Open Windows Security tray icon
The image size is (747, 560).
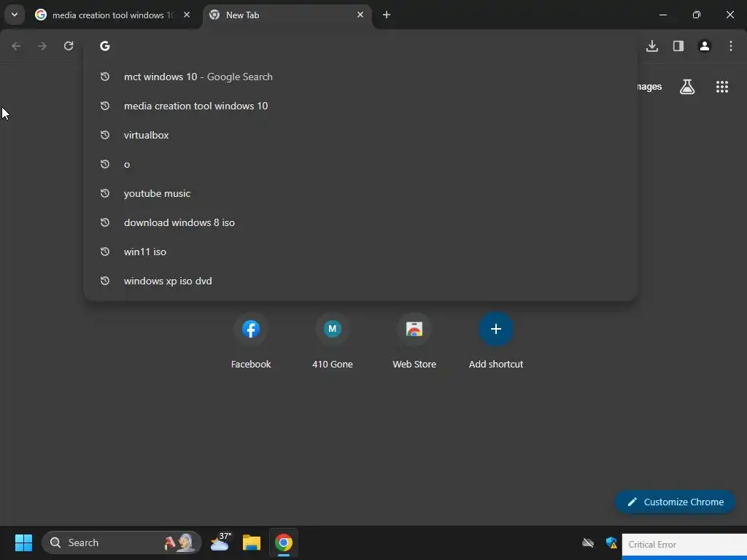pyautogui.click(x=611, y=542)
